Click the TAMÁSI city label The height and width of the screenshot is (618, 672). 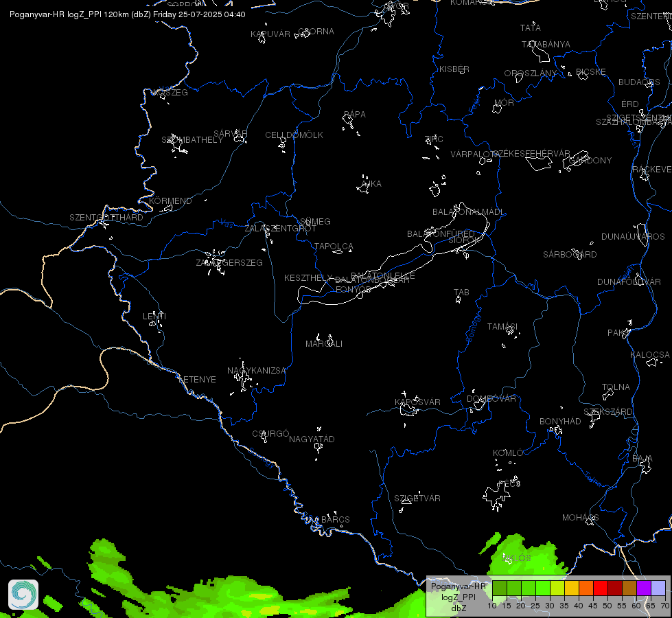tap(502, 327)
